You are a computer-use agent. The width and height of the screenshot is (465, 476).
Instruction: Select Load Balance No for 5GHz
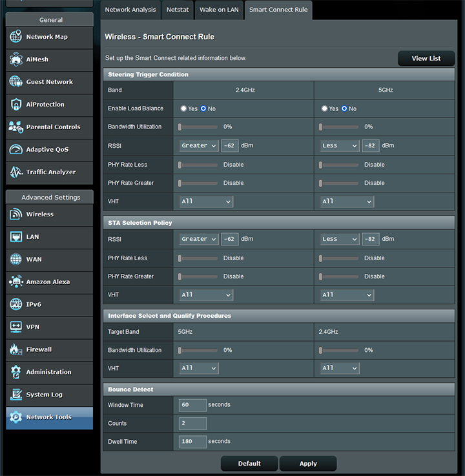(x=344, y=109)
